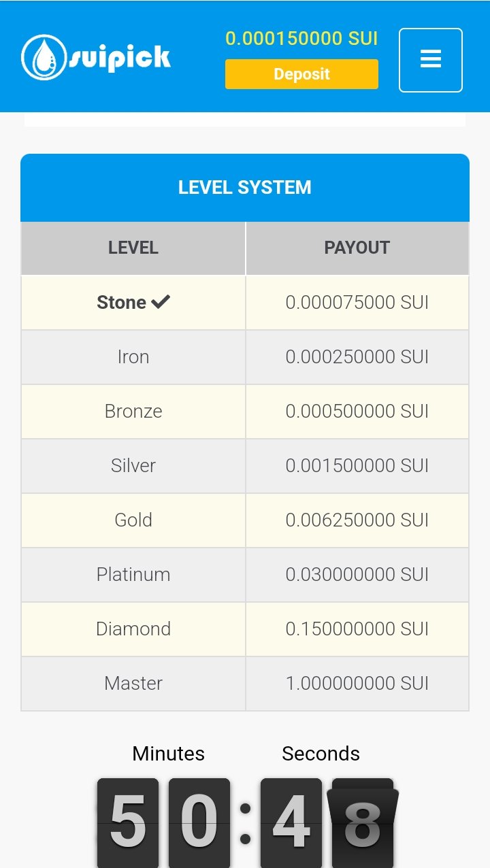
Task: Select the Bronze level row
Action: 133,411
